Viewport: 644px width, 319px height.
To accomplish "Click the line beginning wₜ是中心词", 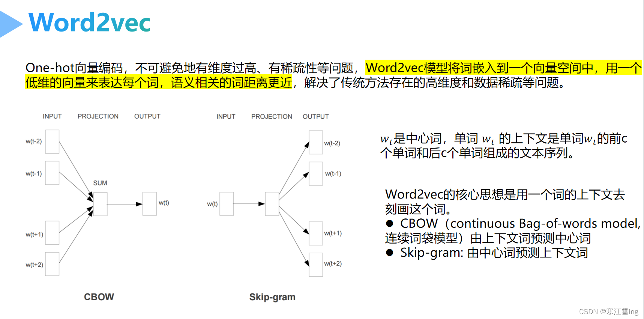I will [503, 139].
